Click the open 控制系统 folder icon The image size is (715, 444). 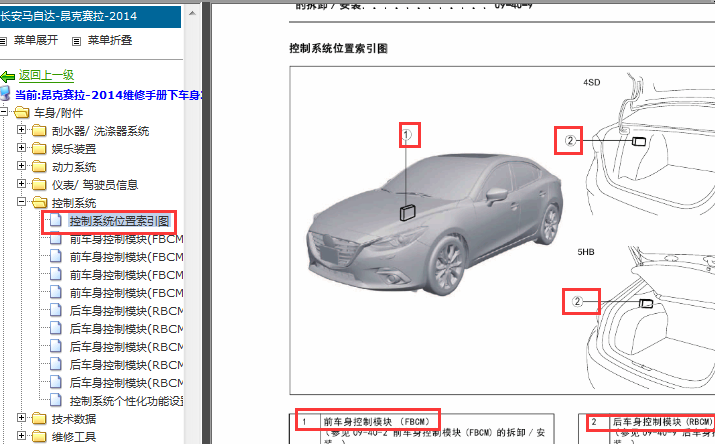click(x=40, y=202)
